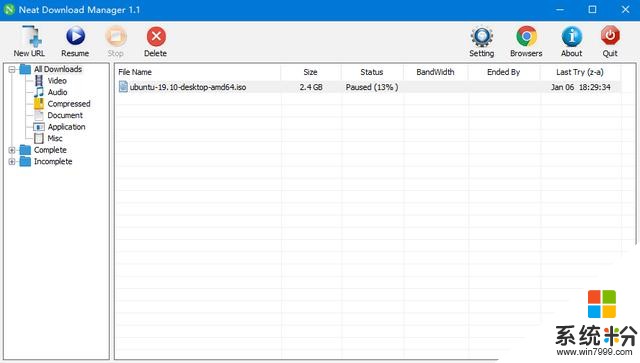Sort by BandWidth column header
Image resolution: width=640 pixels, height=363 pixels.
436,72
